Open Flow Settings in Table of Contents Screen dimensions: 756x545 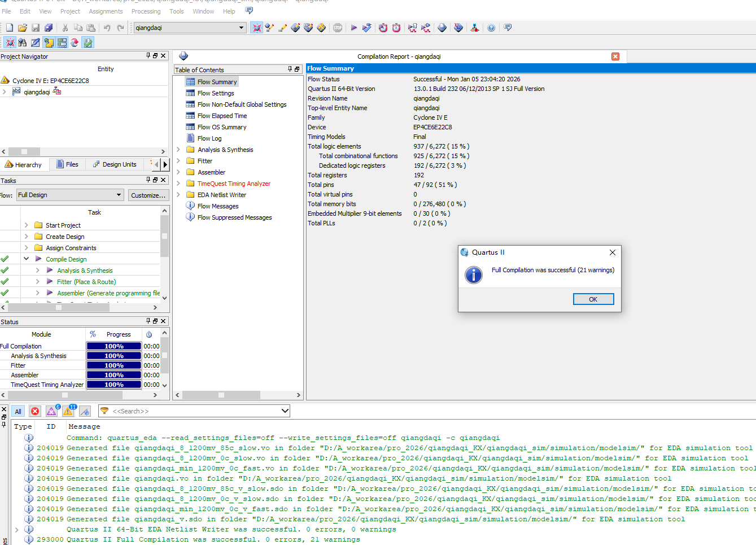pyautogui.click(x=216, y=93)
